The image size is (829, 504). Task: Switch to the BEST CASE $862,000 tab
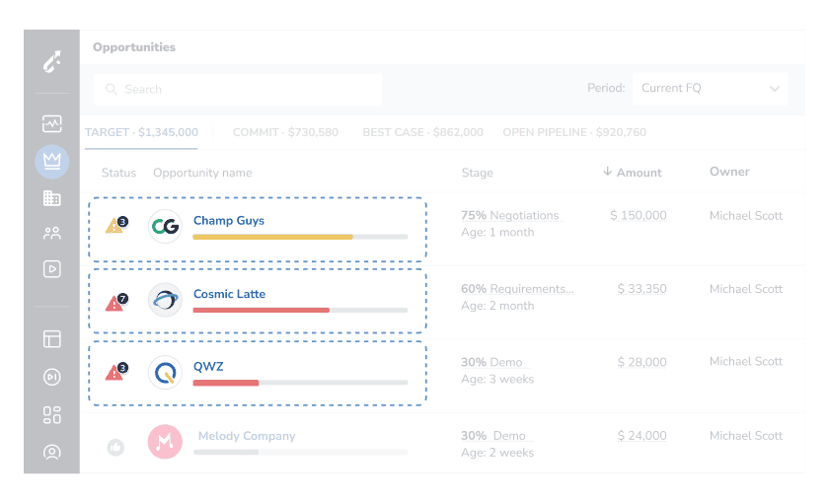point(423,132)
